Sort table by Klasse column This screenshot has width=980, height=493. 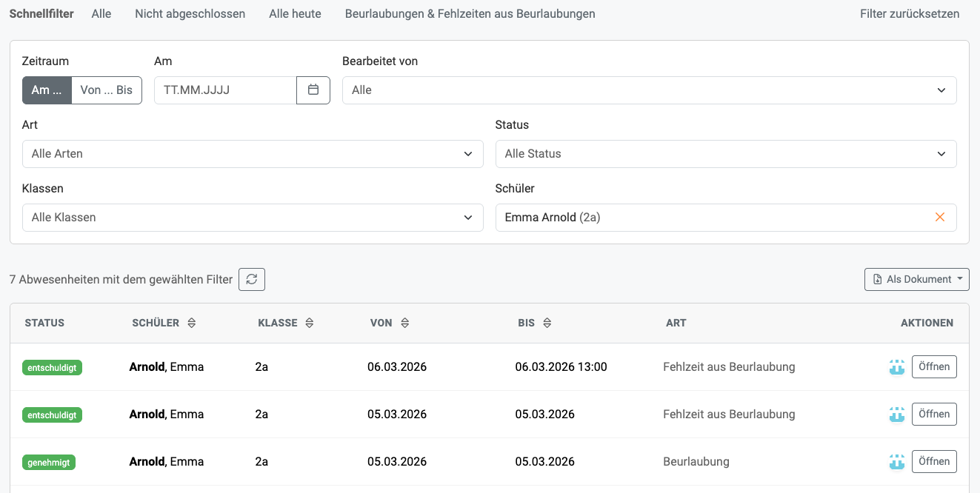pyautogui.click(x=310, y=323)
